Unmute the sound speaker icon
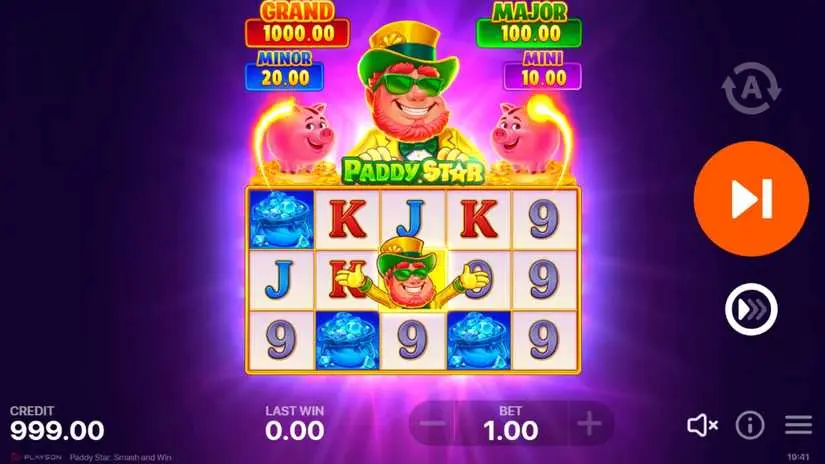This screenshot has width=825, height=464. click(702, 425)
